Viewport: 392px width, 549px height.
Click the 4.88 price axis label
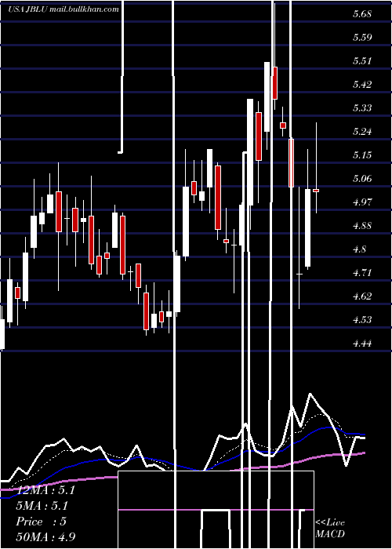pos(362,226)
